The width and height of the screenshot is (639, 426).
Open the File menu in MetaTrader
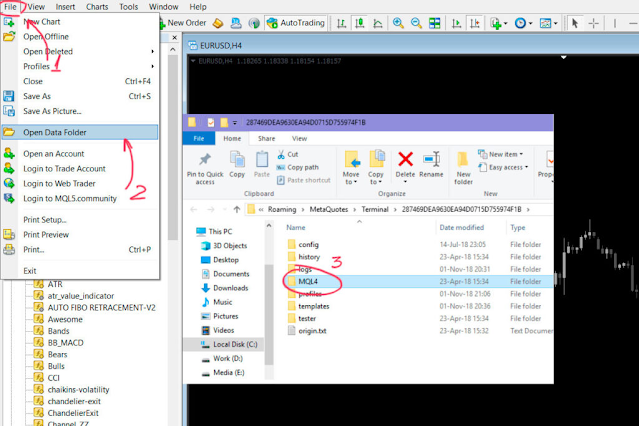point(10,7)
